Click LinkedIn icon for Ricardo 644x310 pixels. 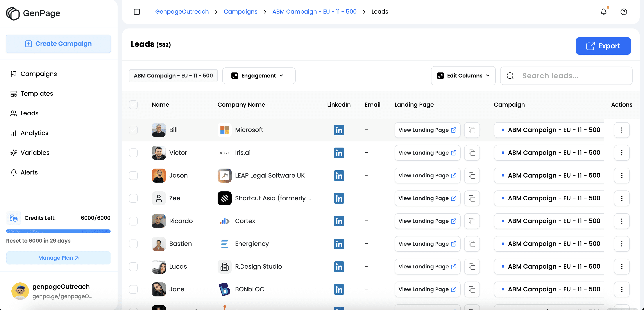coord(339,221)
